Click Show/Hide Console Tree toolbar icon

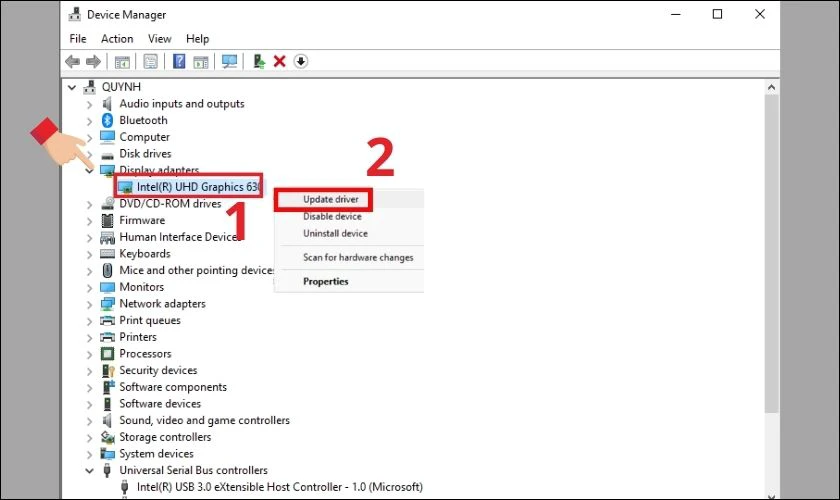(122, 62)
